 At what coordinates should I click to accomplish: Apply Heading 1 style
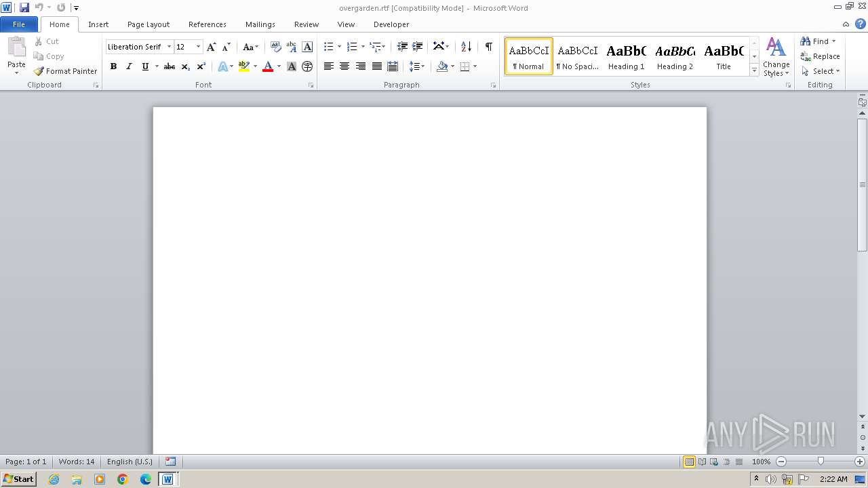click(627, 56)
